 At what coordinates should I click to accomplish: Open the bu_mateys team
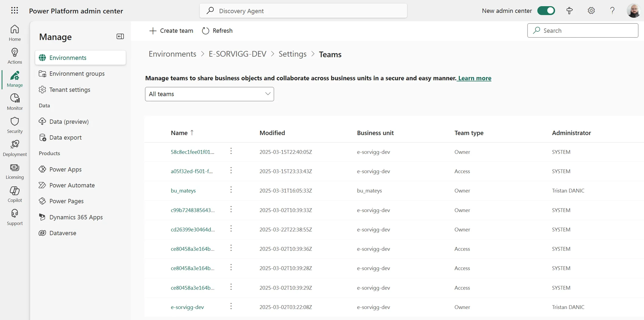click(x=183, y=190)
